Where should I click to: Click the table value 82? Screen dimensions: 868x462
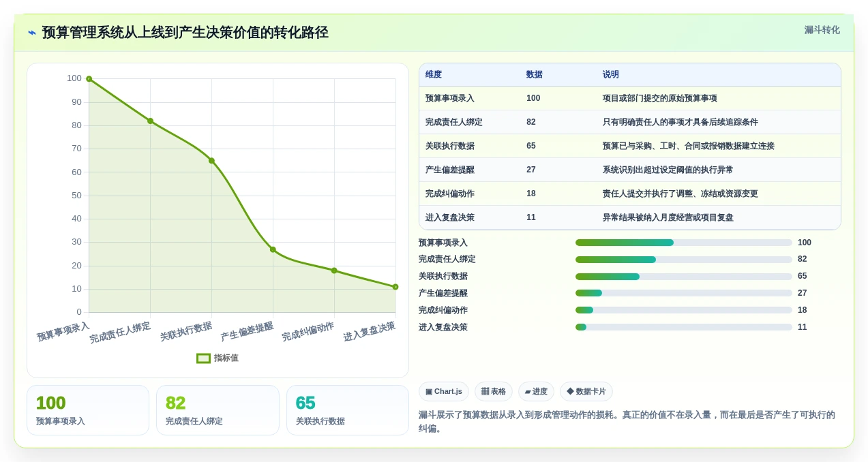531,122
